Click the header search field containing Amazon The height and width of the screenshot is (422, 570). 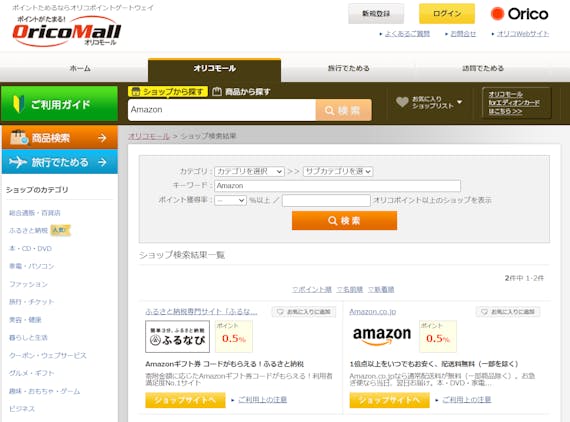222,110
